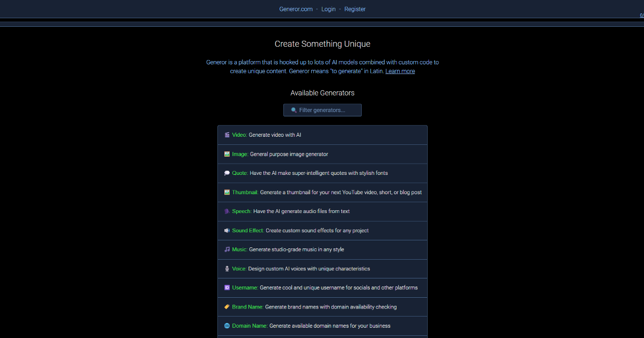Select the Video generator's camera icon
This screenshot has width=644, height=338.
pos(226,135)
